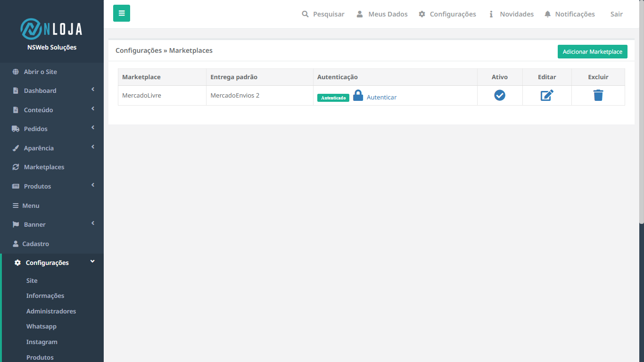Toggle the Ativo checkmark for MercadoLivre

[x=500, y=95]
